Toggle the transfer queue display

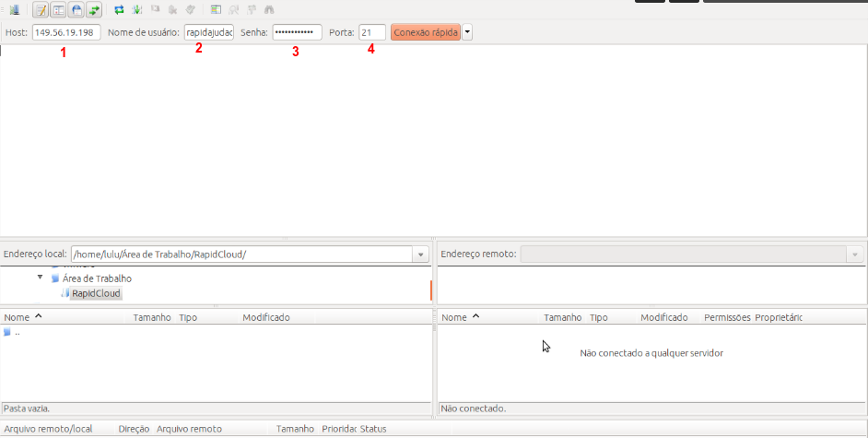point(93,10)
